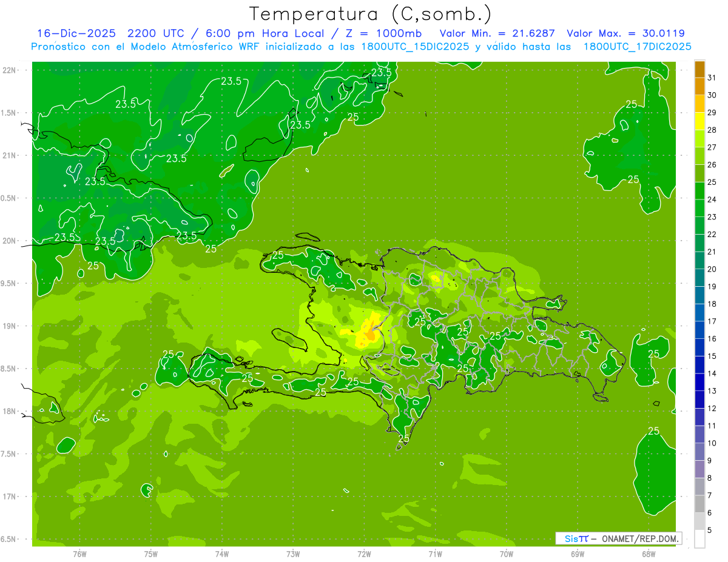
Task: Select the 71W longitude axis label
Action: [435, 554]
